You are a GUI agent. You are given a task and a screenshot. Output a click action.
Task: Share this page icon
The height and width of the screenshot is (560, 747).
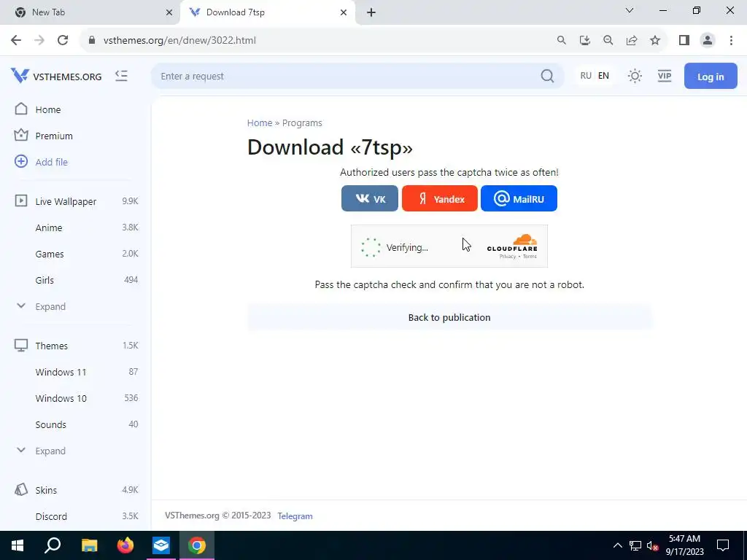[632, 40]
